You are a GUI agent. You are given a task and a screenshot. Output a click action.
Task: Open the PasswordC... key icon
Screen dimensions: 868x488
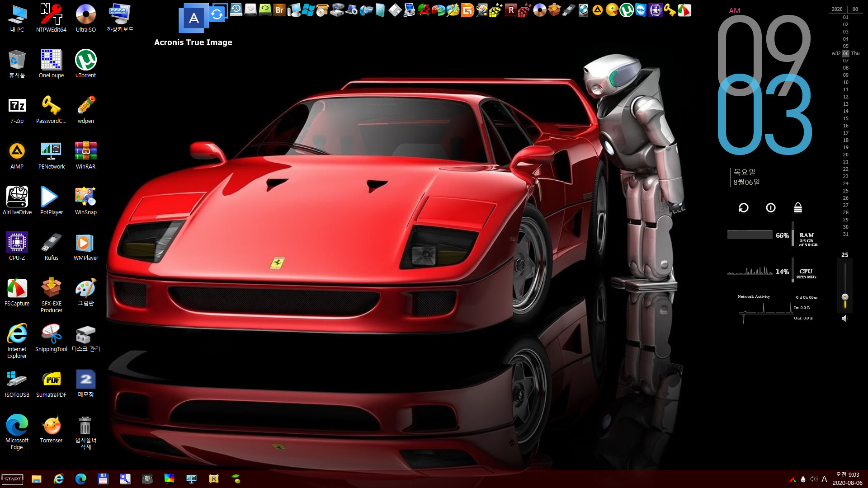pos(51,109)
